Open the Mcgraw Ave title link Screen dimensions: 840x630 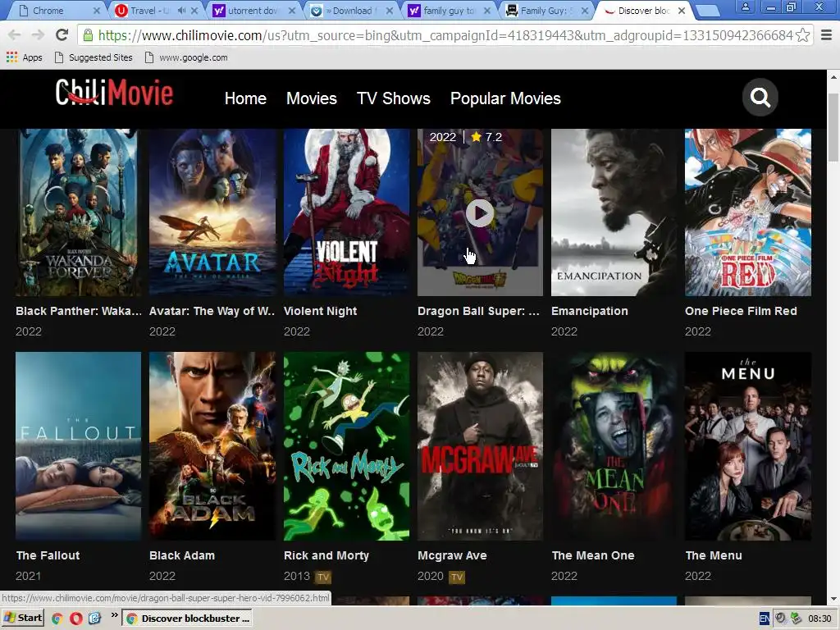click(452, 555)
